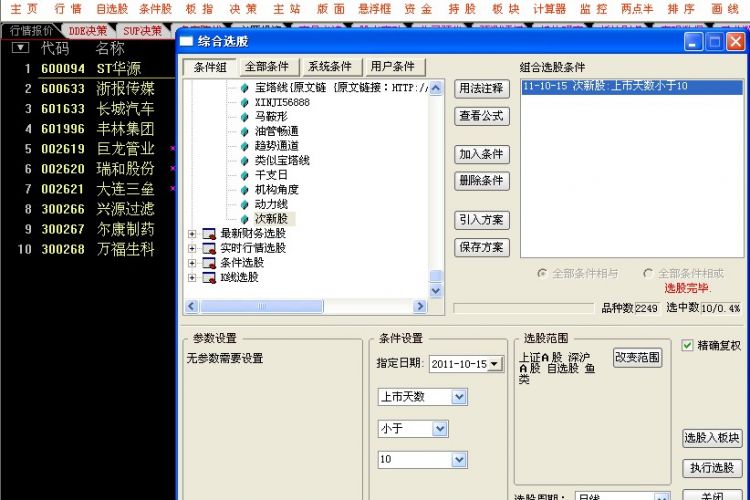Click the tree horizontal scrollbar thumb
The height and width of the screenshot is (500, 750).
(262, 306)
